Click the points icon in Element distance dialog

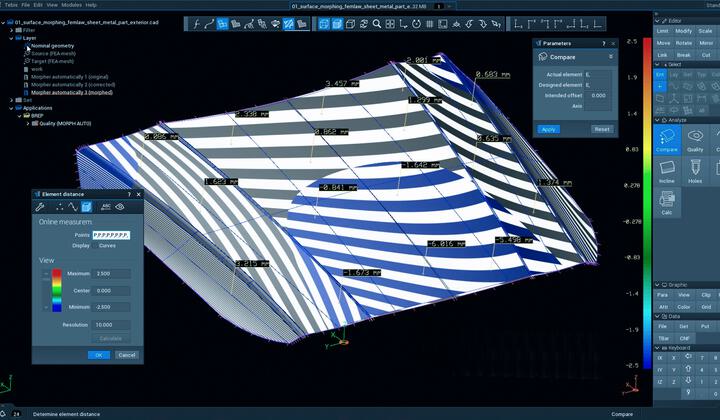coord(60,207)
